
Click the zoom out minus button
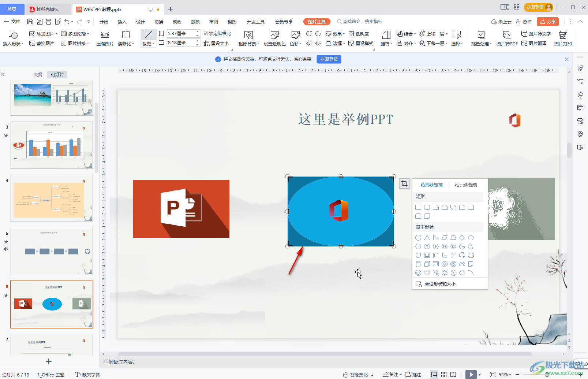pos(517,374)
